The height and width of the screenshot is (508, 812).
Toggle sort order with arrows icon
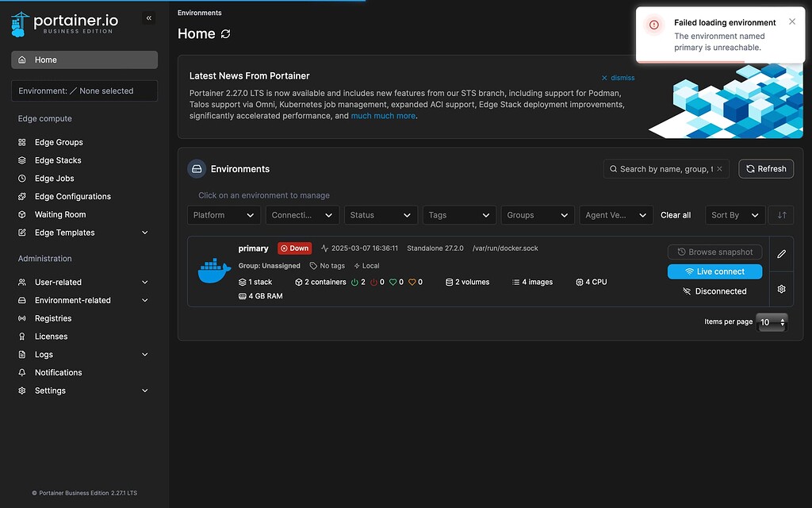782,215
